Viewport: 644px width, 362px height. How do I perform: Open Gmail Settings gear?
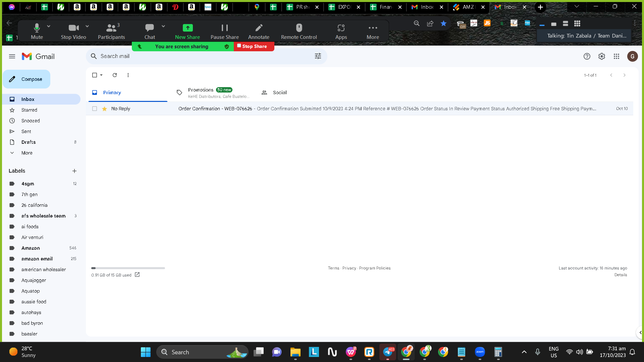pos(601,56)
